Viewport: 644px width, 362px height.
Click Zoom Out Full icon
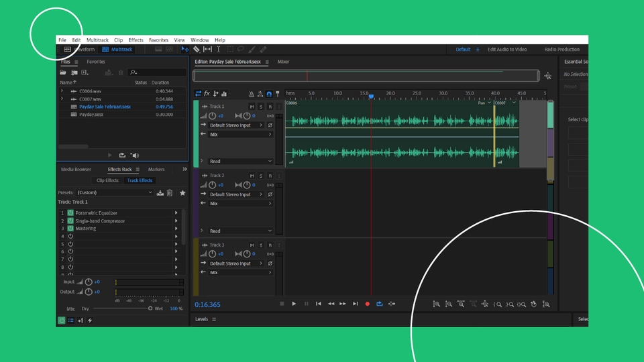click(x=485, y=304)
